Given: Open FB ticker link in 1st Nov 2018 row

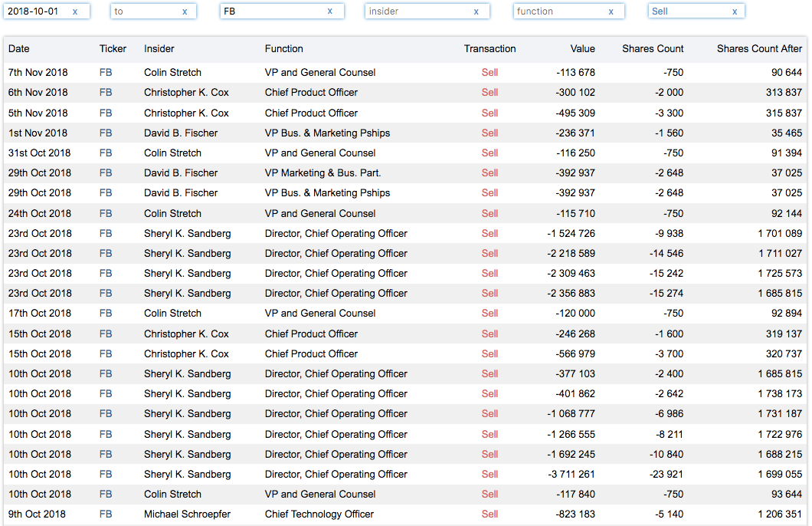Looking at the screenshot, I should 106,133.
